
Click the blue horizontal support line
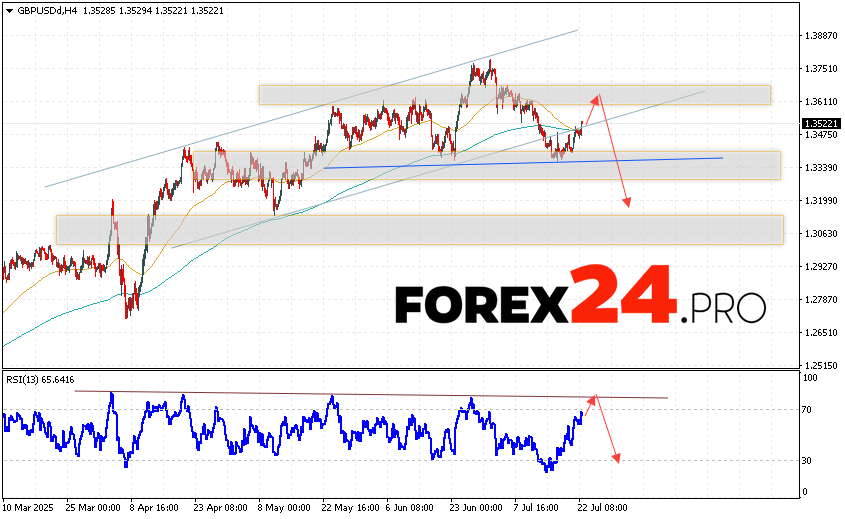pos(520,162)
